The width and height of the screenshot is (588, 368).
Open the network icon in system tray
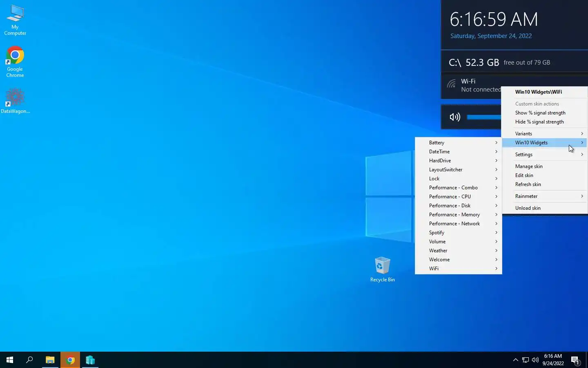coord(526,360)
